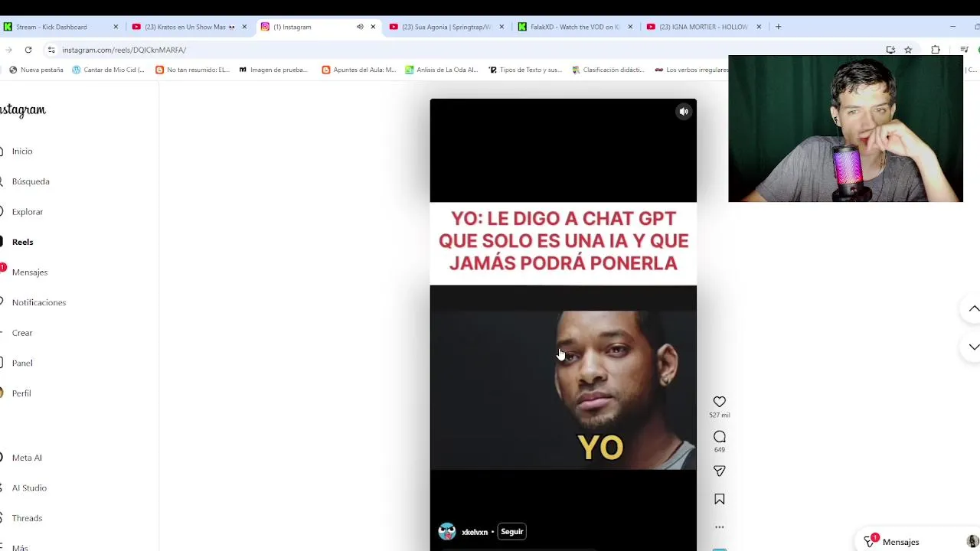Switch to Kratos en Un Show Mas tab
The width and height of the screenshot is (980, 551).
click(x=189, y=27)
